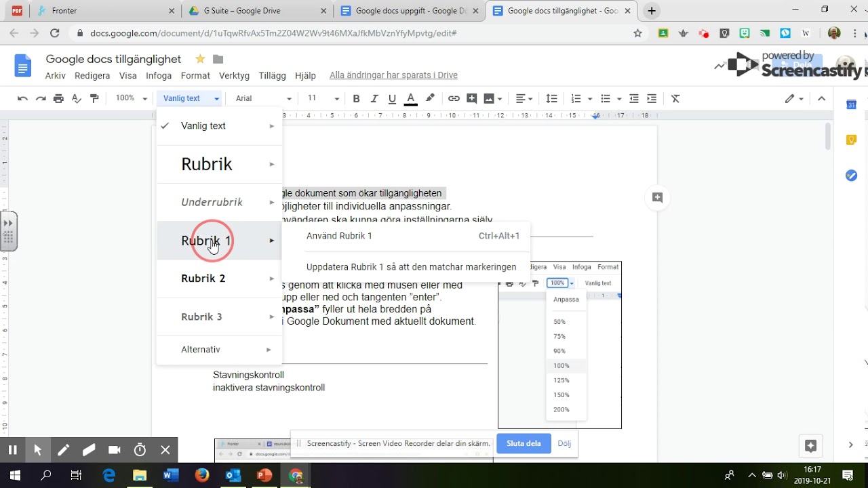Open Google Calendar in the side panel
868x488 pixels.
pyautogui.click(x=851, y=104)
